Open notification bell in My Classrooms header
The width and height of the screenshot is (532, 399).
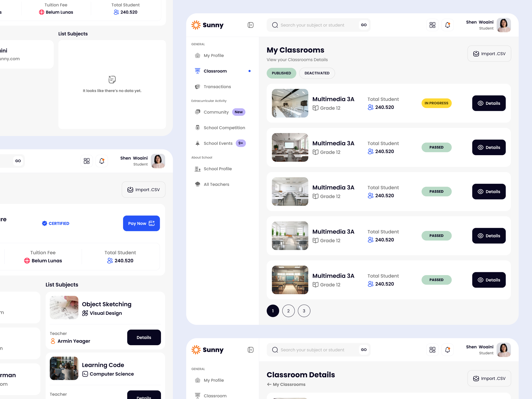(447, 25)
